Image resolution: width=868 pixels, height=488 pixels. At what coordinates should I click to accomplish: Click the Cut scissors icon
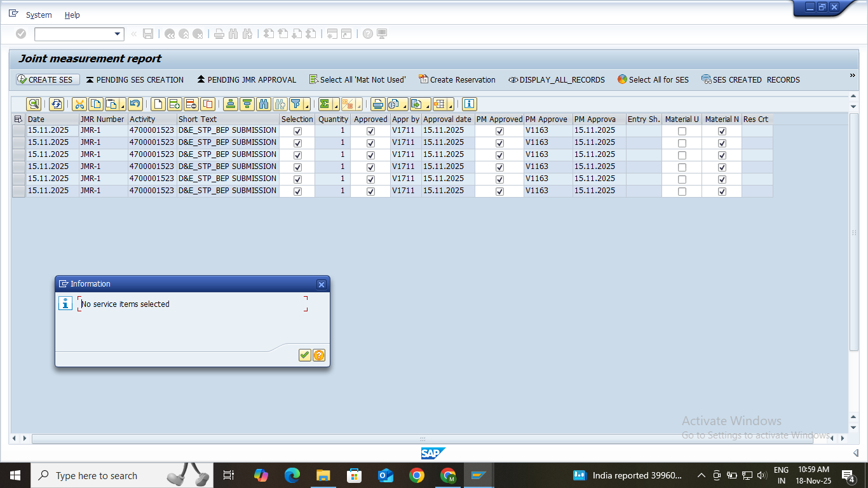tap(79, 104)
